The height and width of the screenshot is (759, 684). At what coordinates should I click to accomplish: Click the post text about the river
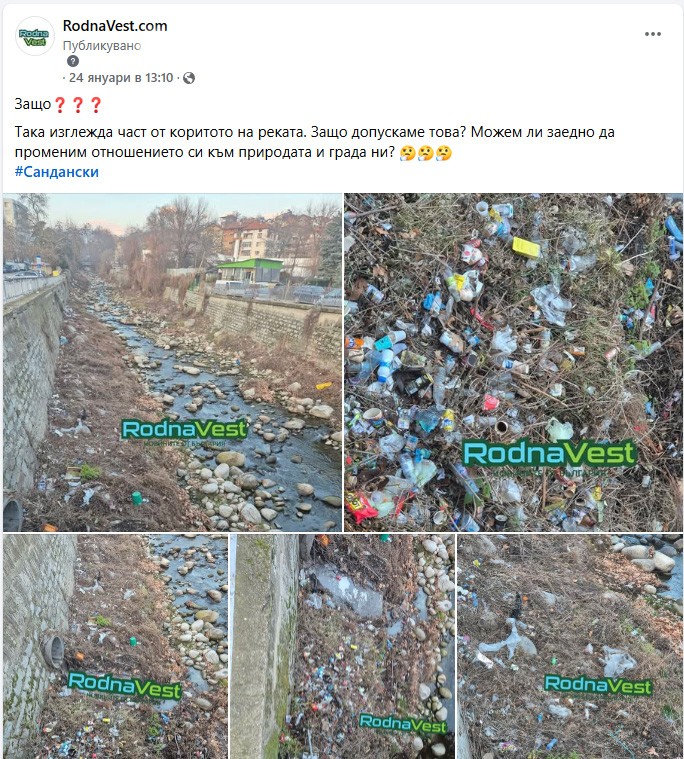pos(315,142)
